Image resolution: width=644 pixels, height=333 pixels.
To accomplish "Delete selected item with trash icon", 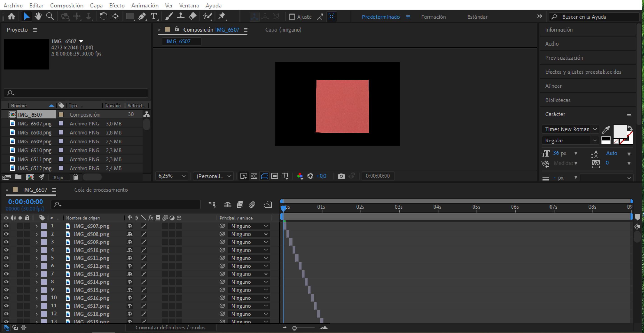I will coord(76,177).
